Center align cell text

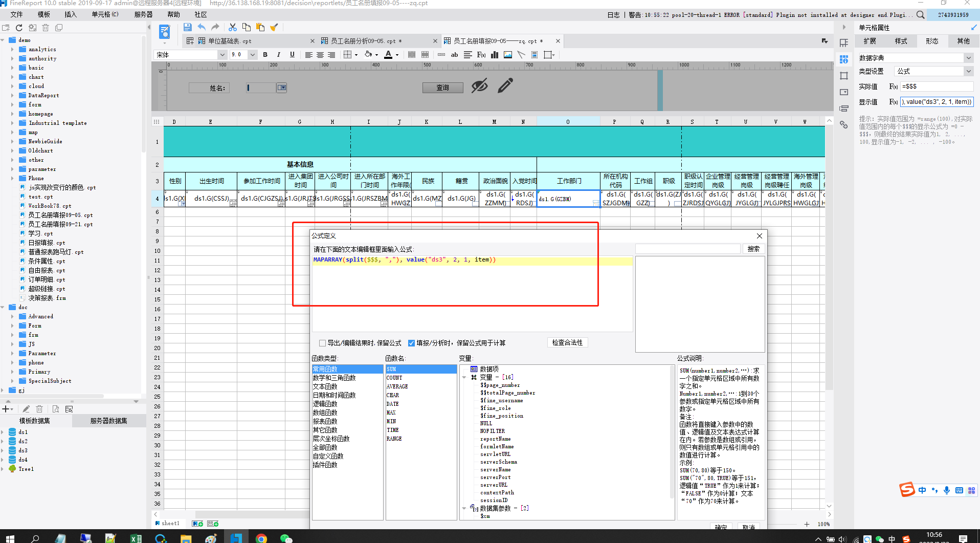320,55
